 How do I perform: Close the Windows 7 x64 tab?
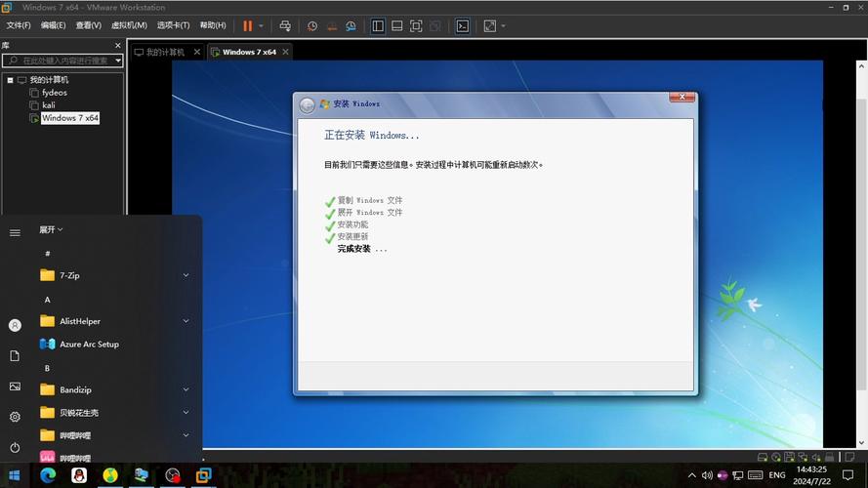[286, 52]
